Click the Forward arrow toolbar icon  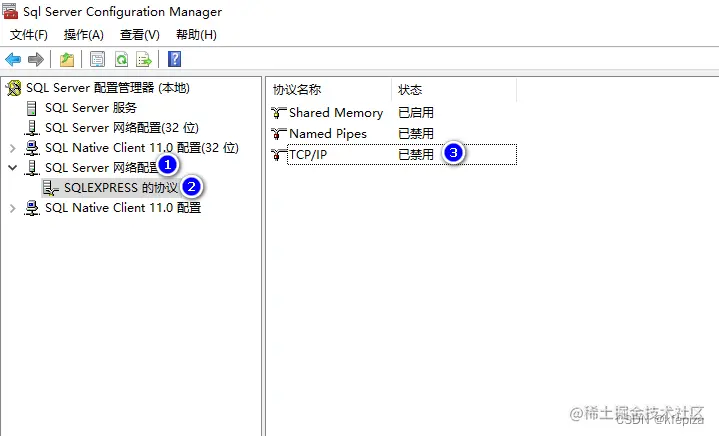click(x=36, y=59)
